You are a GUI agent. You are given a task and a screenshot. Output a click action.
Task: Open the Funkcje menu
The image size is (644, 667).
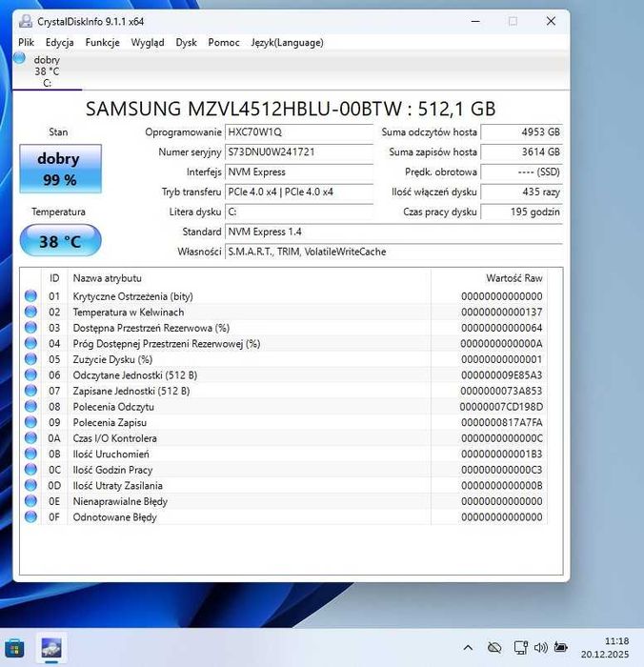(102, 43)
